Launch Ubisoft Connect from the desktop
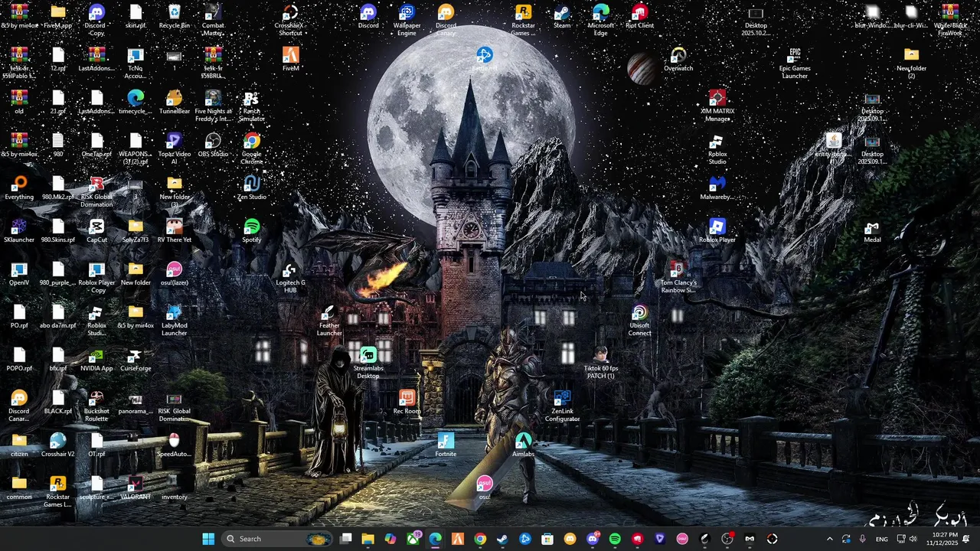 639,320
